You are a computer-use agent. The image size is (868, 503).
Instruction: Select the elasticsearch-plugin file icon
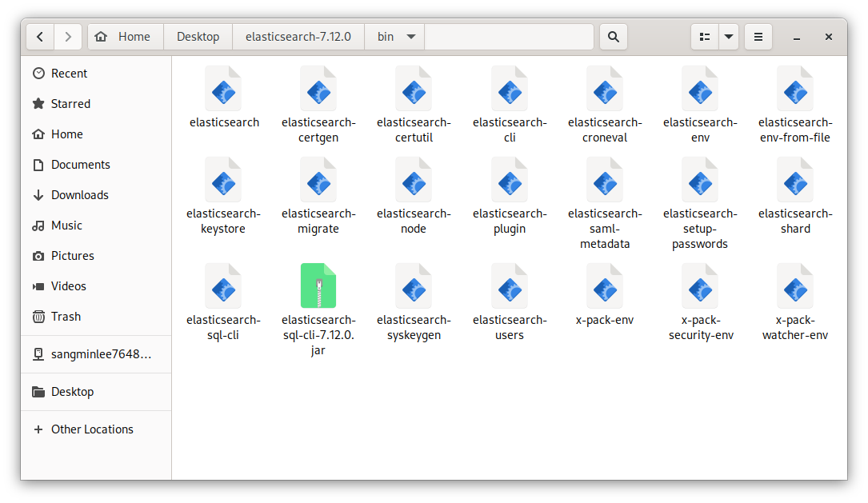[x=510, y=180]
